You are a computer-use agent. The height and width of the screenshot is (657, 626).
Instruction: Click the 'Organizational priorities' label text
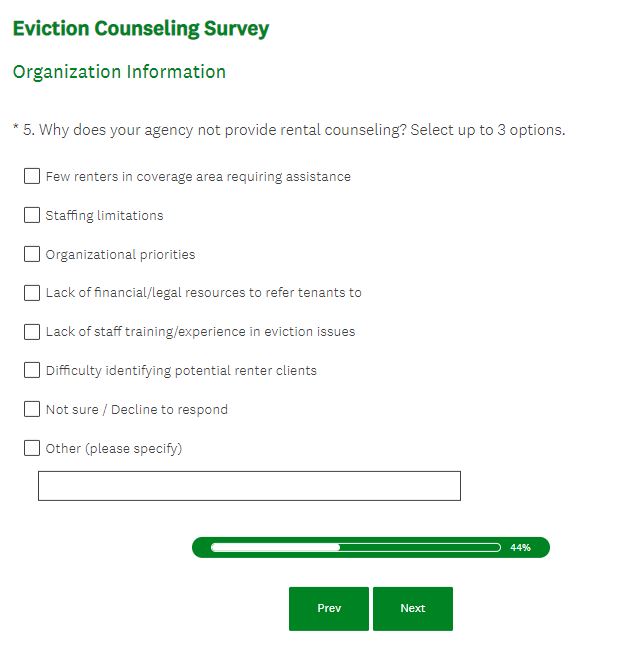point(120,254)
